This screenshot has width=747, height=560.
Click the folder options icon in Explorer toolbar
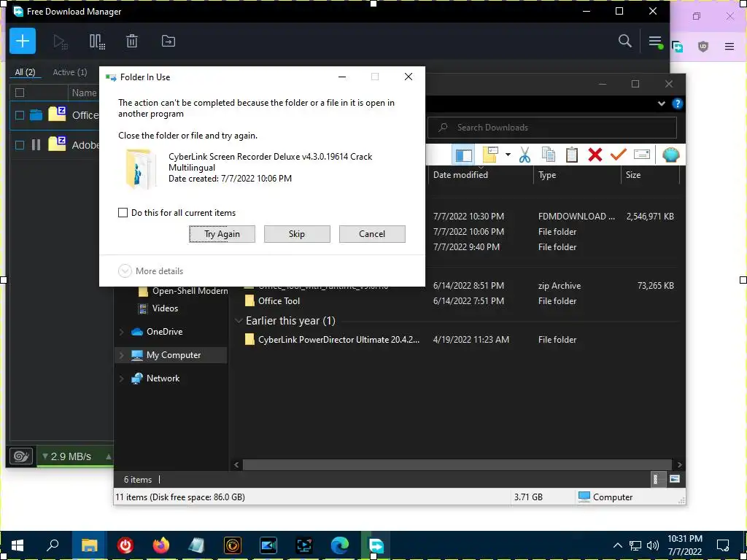pos(490,155)
